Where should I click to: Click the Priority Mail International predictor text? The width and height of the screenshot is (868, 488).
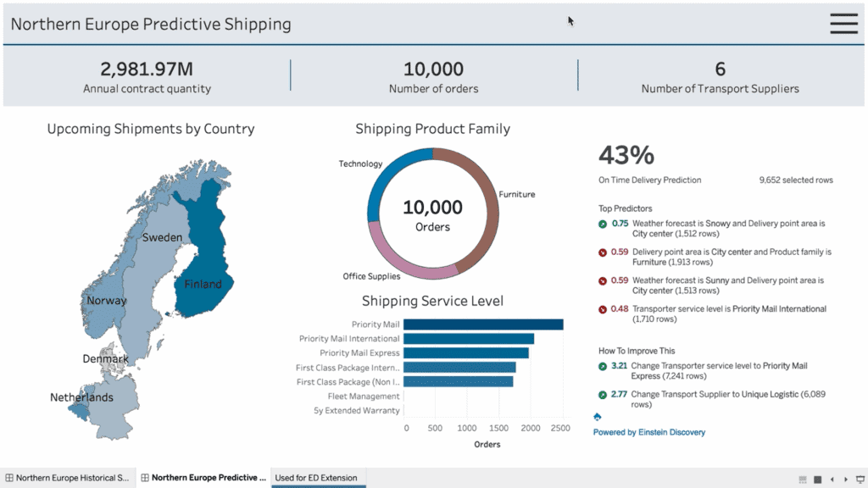pyautogui.click(x=729, y=313)
